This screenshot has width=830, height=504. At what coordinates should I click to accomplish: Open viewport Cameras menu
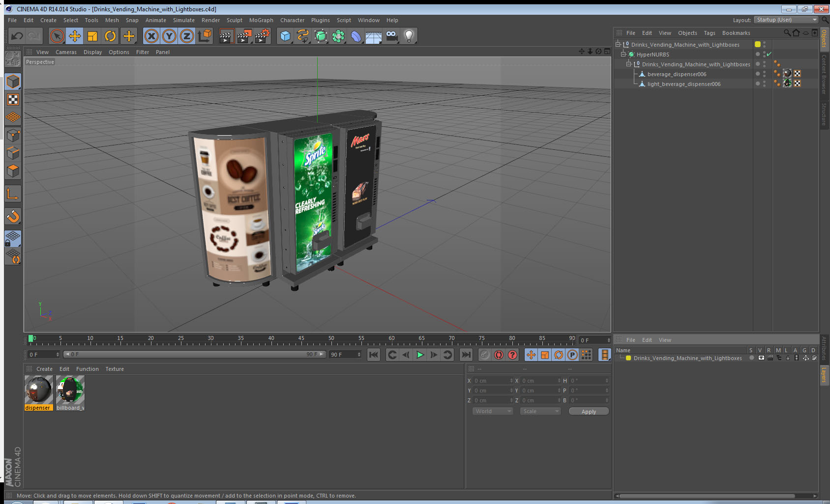66,52
